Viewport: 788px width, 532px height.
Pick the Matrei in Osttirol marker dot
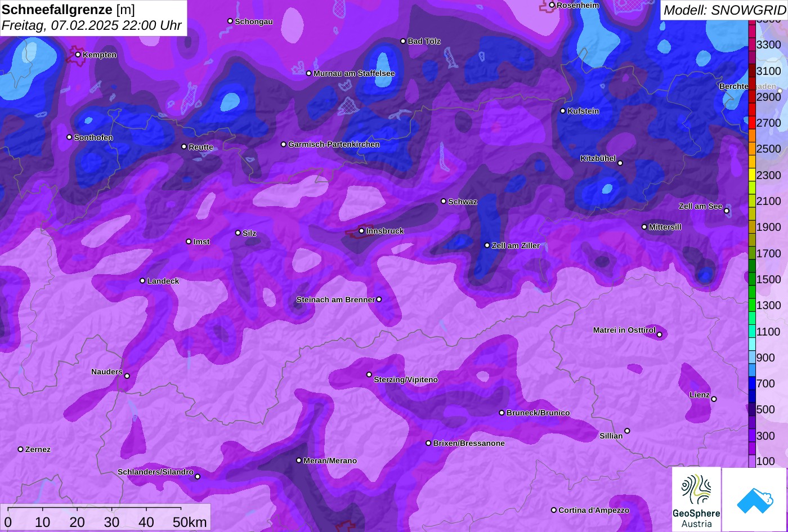pyautogui.click(x=660, y=334)
